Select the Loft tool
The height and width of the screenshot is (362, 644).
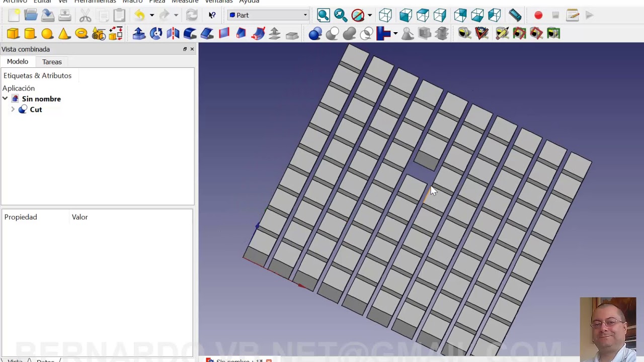[x=242, y=34]
